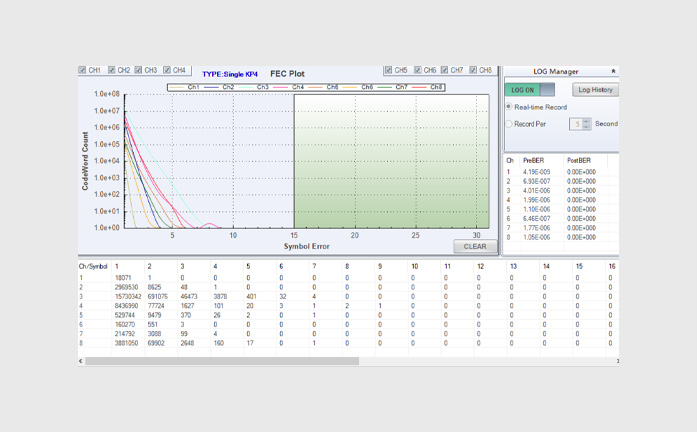Select the table cell 2648
The height and width of the screenshot is (432, 697).
click(x=187, y=343)
